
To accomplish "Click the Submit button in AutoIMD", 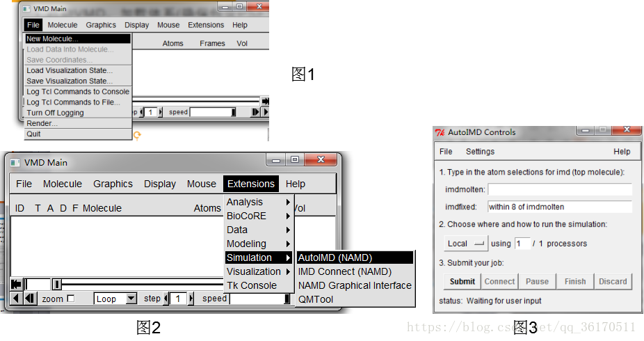I will (x=462, y=281).
